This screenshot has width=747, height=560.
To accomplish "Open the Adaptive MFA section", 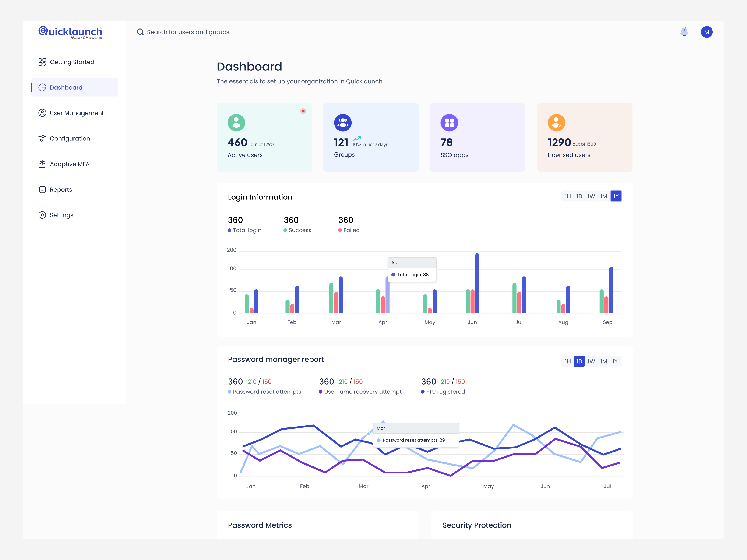I will (x=70, y=164).
